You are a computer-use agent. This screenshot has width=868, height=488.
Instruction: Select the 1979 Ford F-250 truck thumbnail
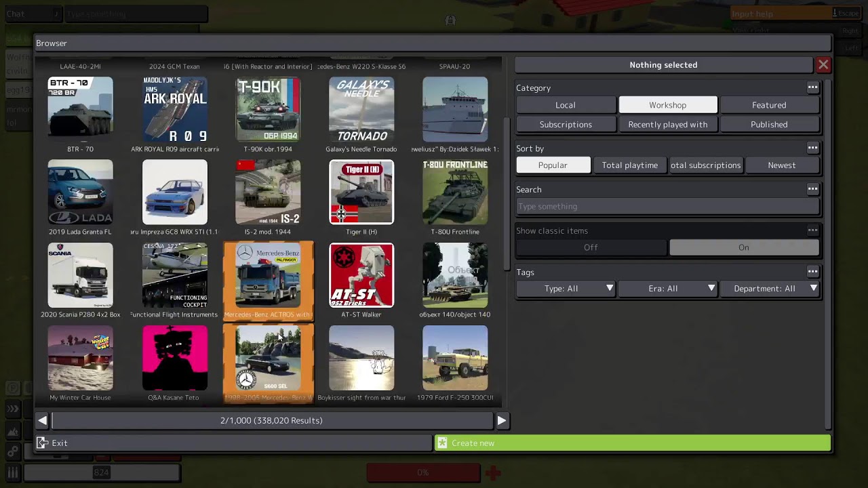click(x=455, y=358)
